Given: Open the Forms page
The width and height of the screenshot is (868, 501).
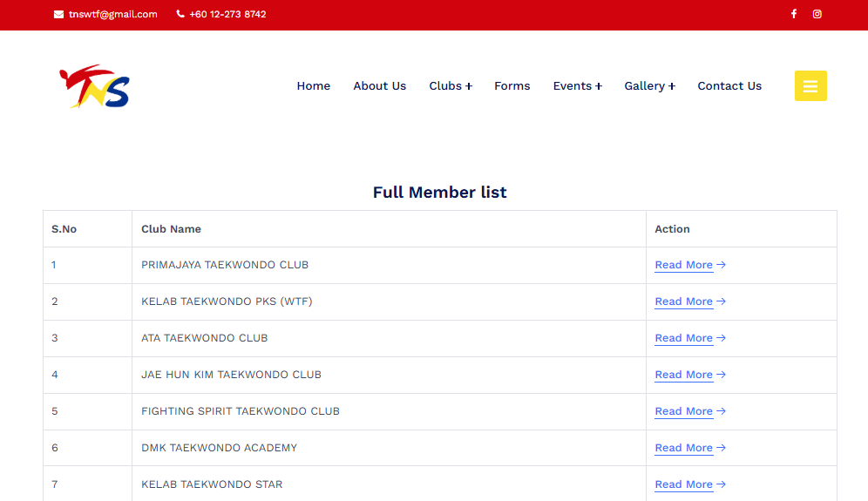Looking at the screenshot, I should pos(512,85).
